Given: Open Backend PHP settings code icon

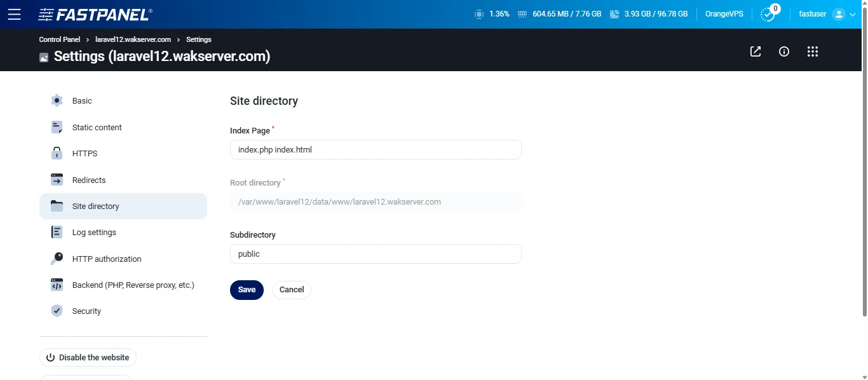Looking at the screenshot, I should [x=57, y=285].
